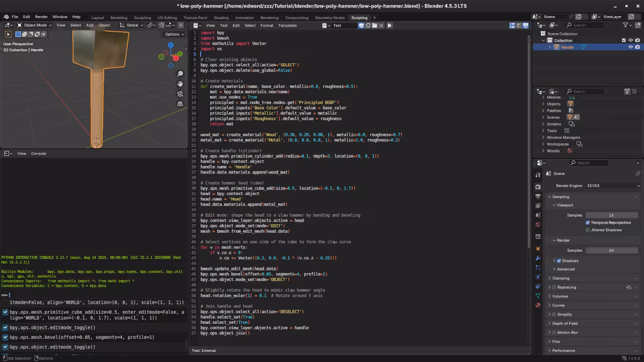Open the Modifiers wrench properties tab

point(538,258)
